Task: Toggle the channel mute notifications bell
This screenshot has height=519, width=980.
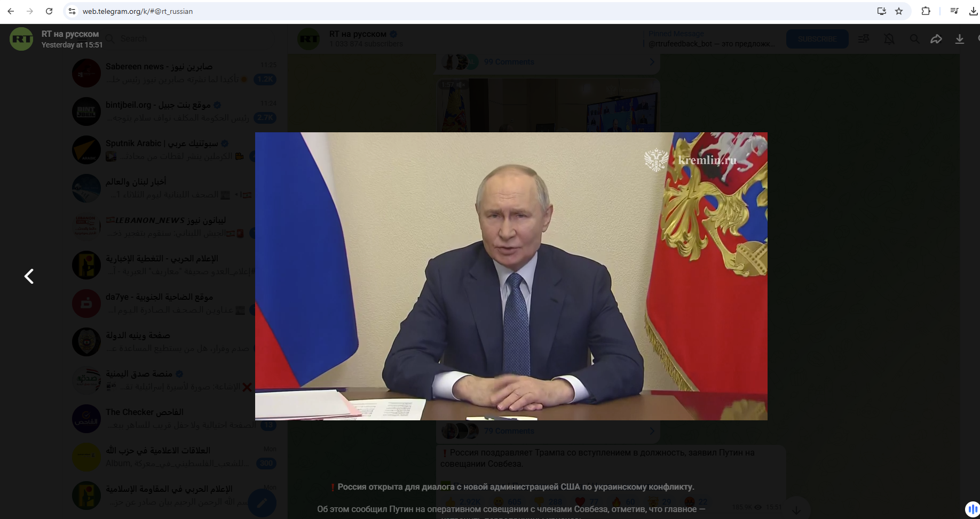Action: pos(889,39)
